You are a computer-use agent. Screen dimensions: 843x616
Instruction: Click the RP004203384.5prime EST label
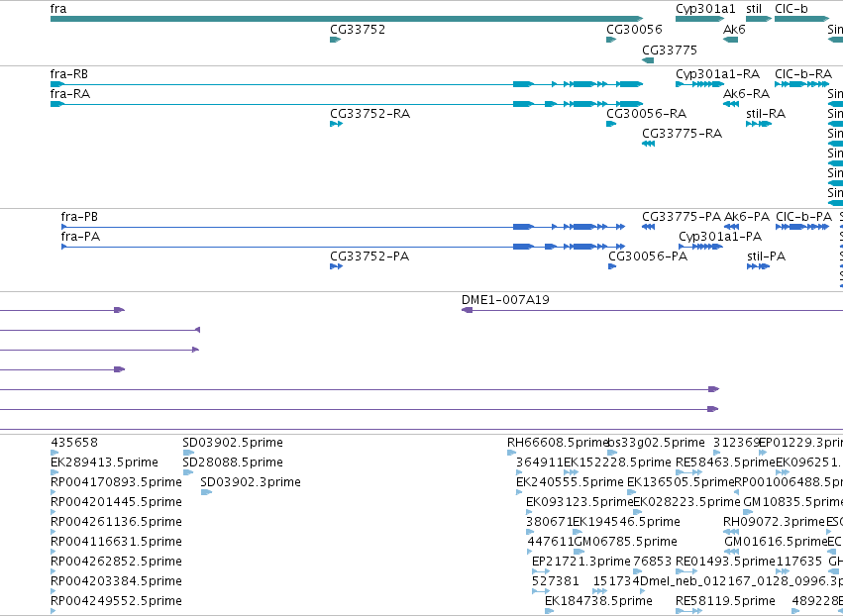pyautogui.click(x=116, y=582)
